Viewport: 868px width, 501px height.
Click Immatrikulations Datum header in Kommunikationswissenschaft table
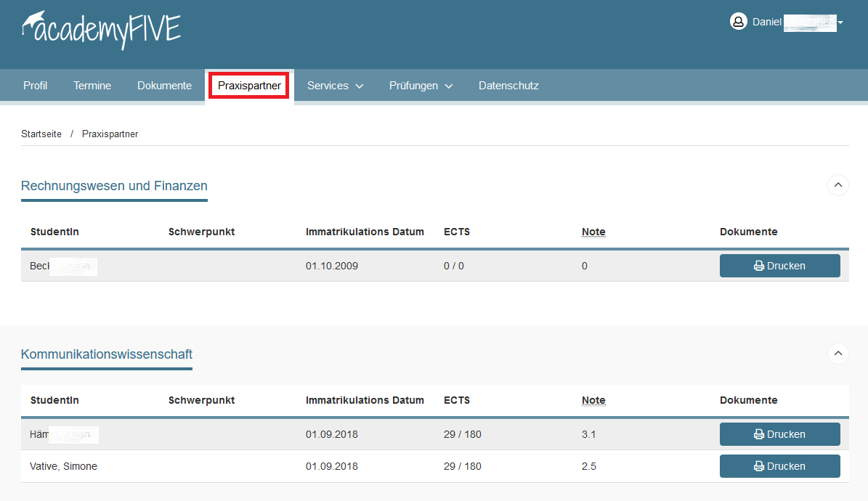[365, 400]
